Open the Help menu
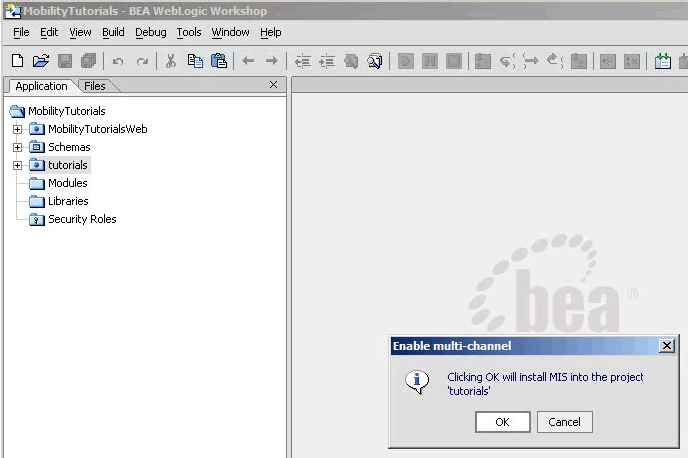 (x=270, y=32)
